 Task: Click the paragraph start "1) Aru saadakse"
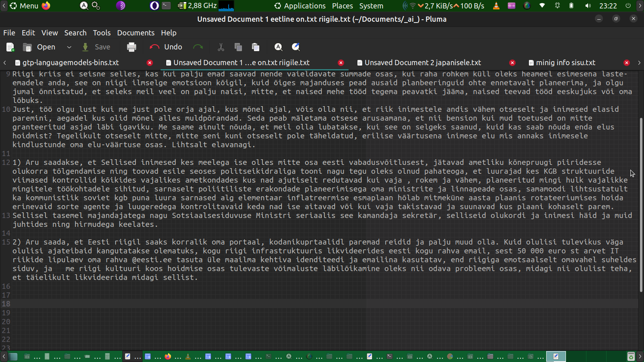[x=48, y=162]
